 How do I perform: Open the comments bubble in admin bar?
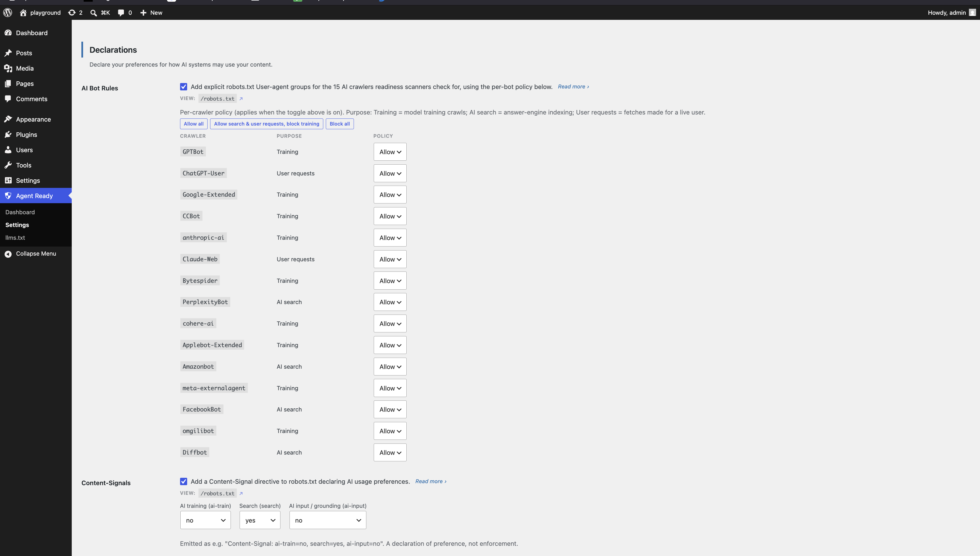click(x=121, y=12)
